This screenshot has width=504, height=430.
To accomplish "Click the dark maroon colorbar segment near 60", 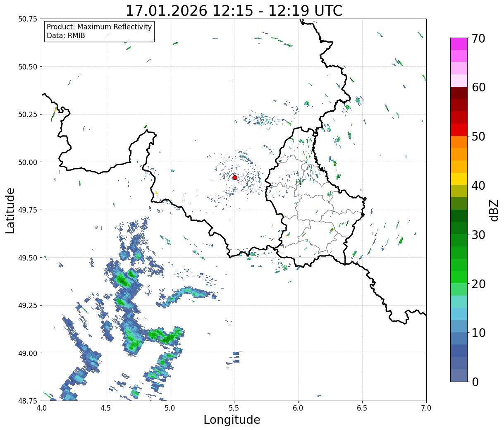I will pyautogui.click(x=459, y=93).
